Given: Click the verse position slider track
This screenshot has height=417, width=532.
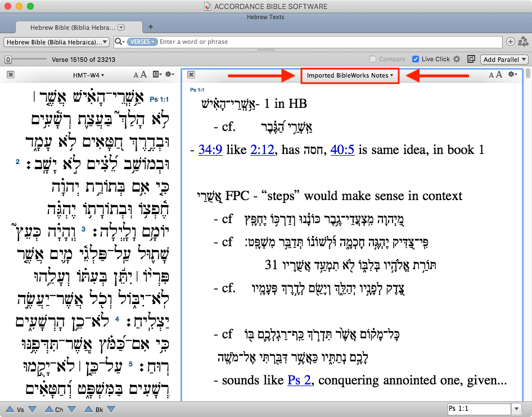Looking at the screenshot, I should [x=29, y=59].
